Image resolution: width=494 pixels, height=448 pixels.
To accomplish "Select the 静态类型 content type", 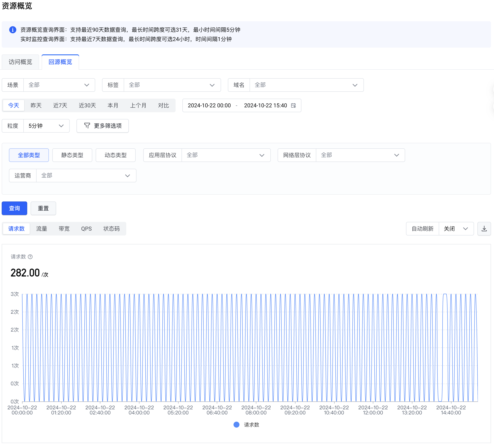I will point(72,155).
